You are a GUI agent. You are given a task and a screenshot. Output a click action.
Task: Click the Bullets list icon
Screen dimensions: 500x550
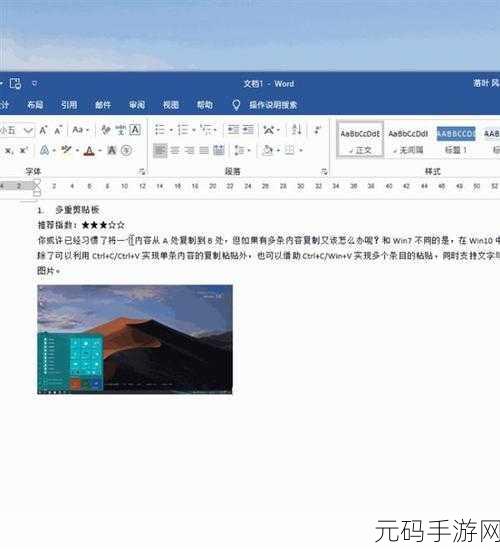point(160,130)
